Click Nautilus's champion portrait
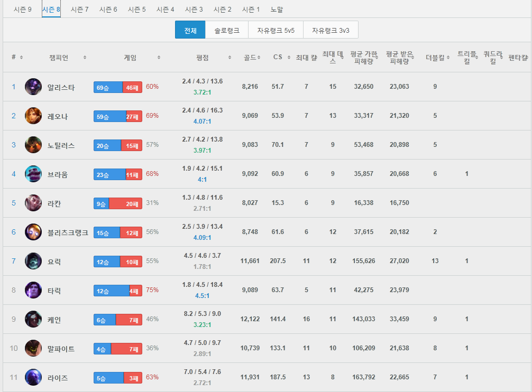532x392 pixels. coord(33,144)
